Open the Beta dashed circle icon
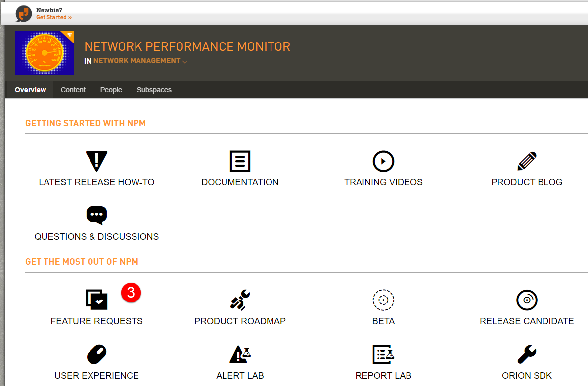 [x=383, y=300]
